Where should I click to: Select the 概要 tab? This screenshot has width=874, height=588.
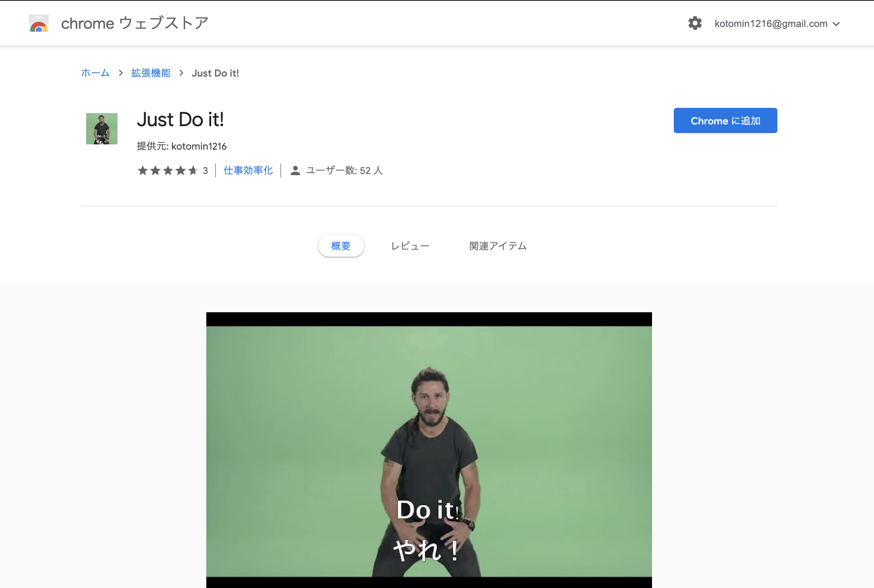[x=341, y=246]
